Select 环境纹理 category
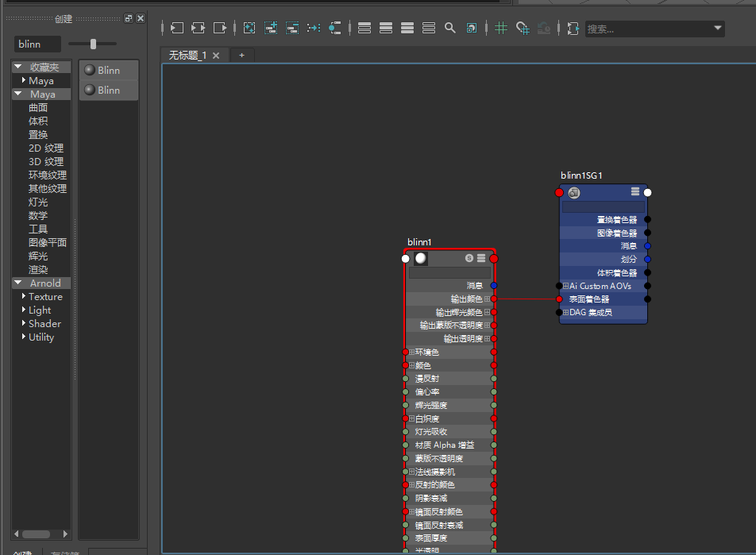 pos(48,175)
